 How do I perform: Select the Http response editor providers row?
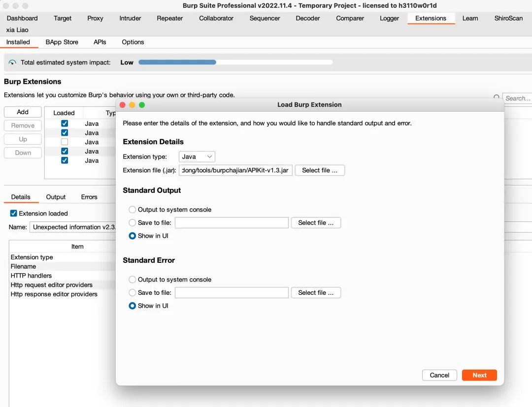pyautogui.click(x=63, y=294)
